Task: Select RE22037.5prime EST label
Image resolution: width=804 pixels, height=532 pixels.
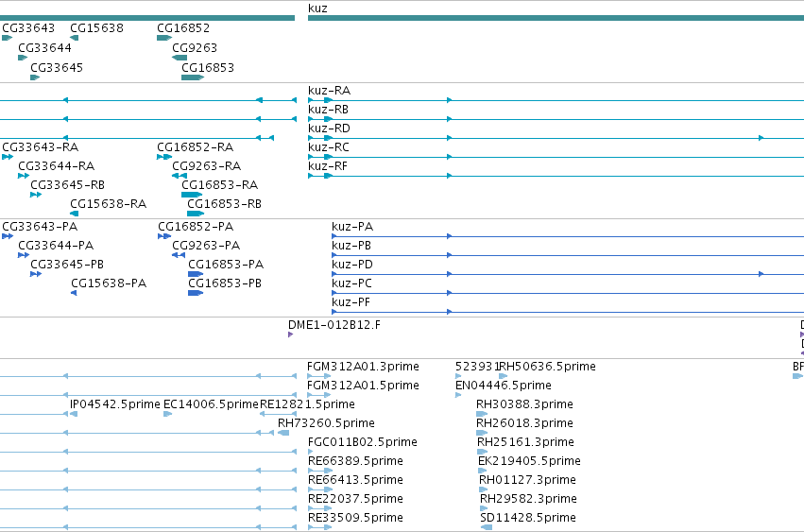Action: pos(355,499)
